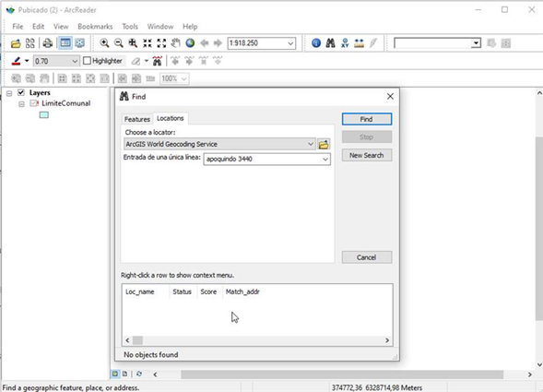Open the Tools menu

click(130, 27)
